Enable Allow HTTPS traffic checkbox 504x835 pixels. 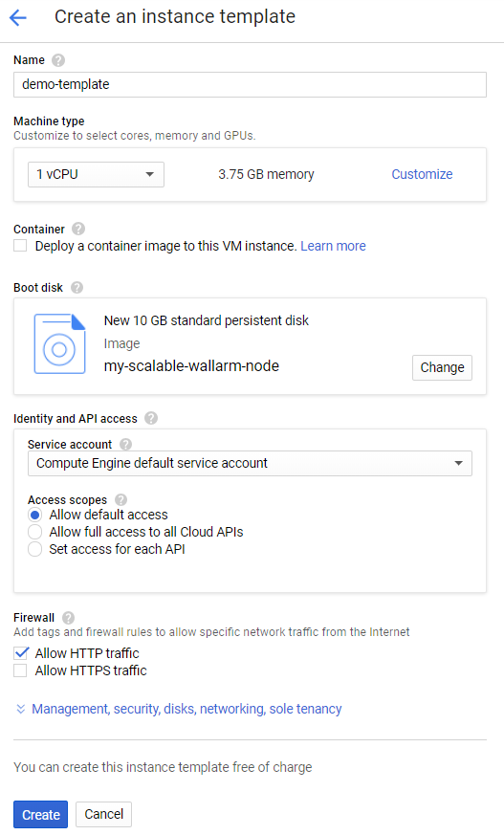[x=20, y=670]
